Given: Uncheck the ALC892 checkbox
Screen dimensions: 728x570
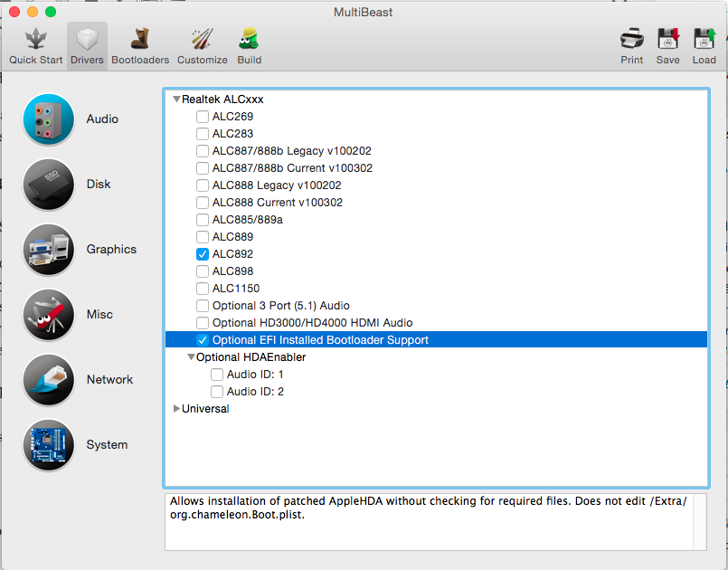Looking at the screenshot, I should pos(203,254).
